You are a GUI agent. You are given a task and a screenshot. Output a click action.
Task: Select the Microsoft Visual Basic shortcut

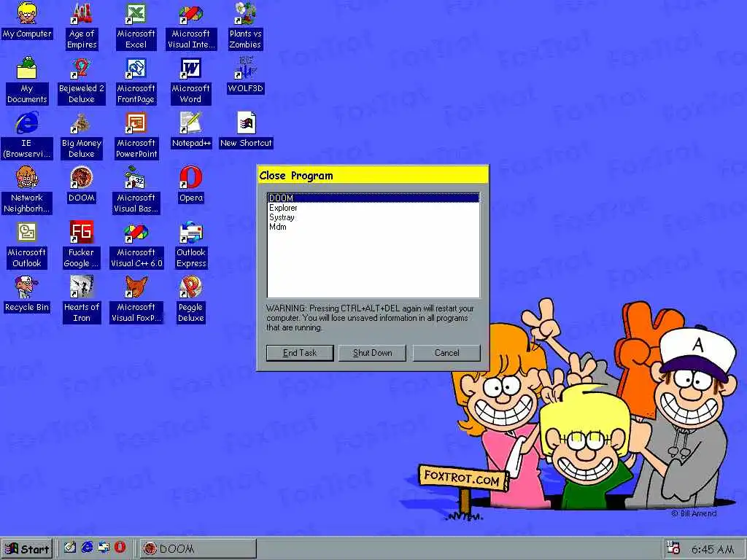(x=136, y=190)
